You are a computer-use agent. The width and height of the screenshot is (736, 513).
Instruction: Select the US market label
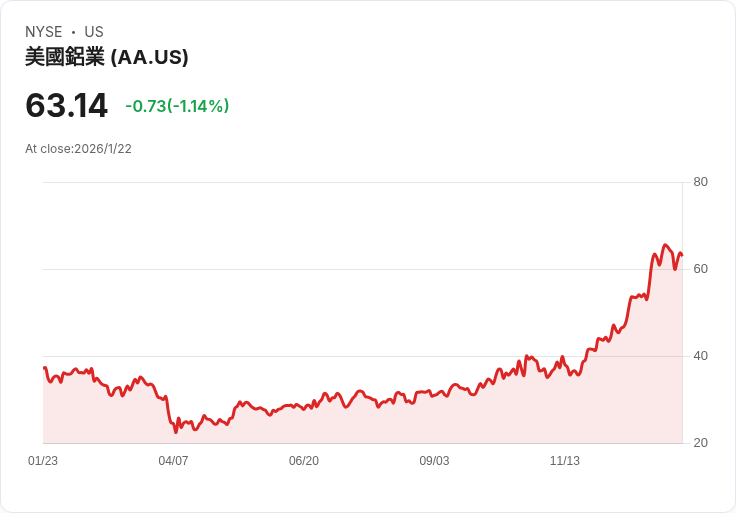point(94,32)
